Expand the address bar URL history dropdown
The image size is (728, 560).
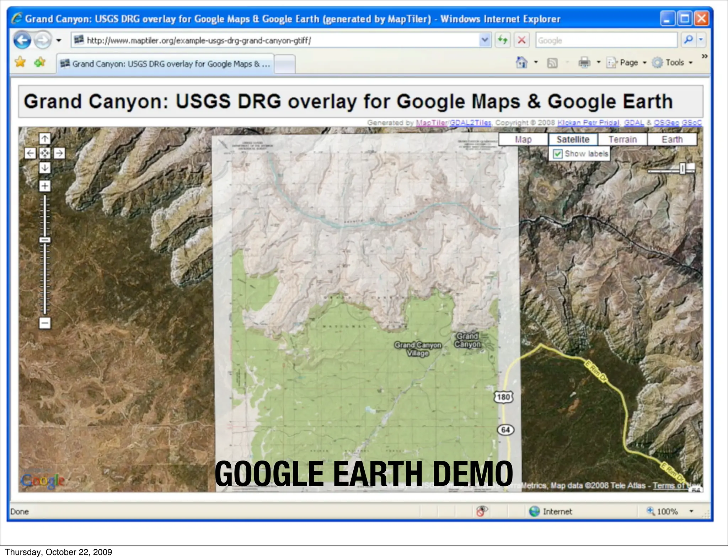[485, 40]
